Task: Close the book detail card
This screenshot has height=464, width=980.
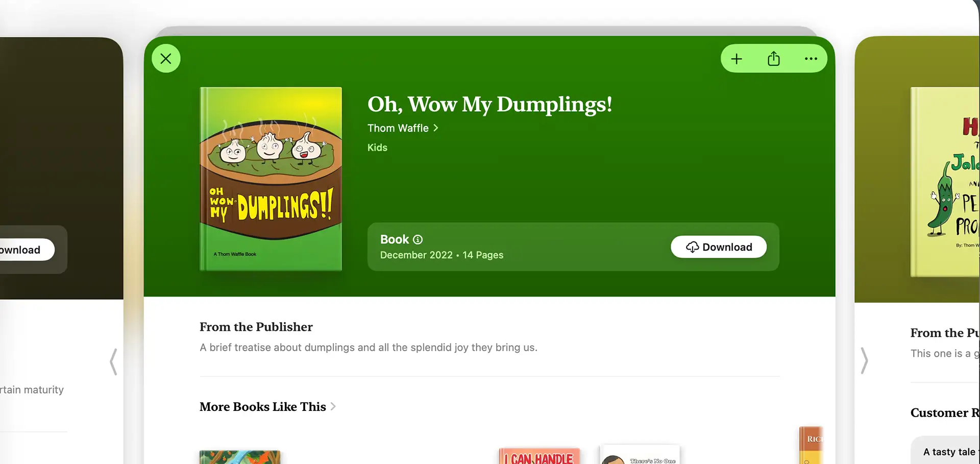Action: click(166, 59)
